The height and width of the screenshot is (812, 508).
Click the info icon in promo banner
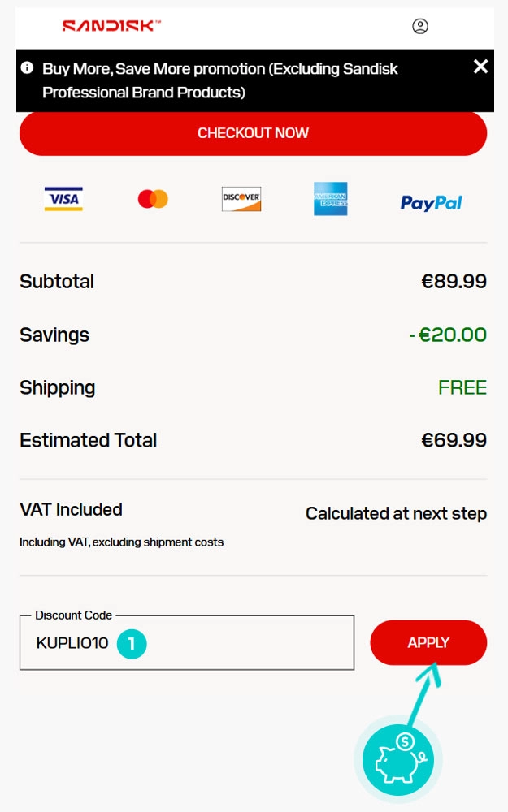pos(28,67)
